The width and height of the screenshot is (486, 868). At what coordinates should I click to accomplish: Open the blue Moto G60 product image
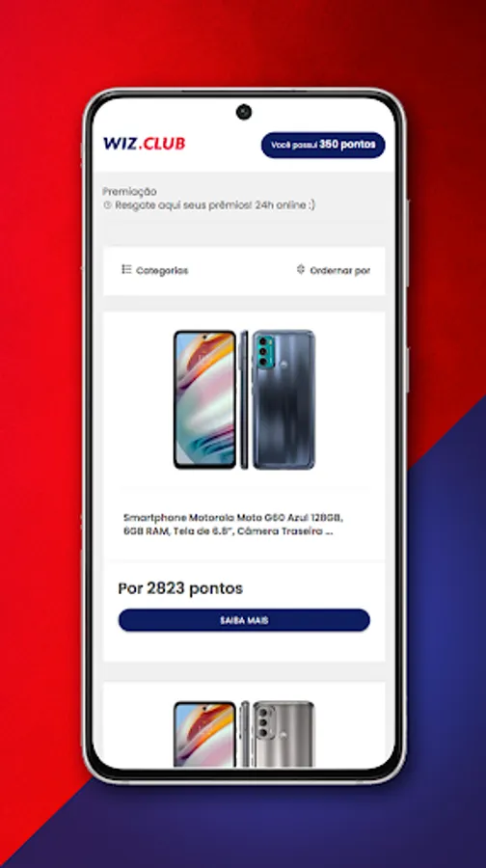click(244, 399)
